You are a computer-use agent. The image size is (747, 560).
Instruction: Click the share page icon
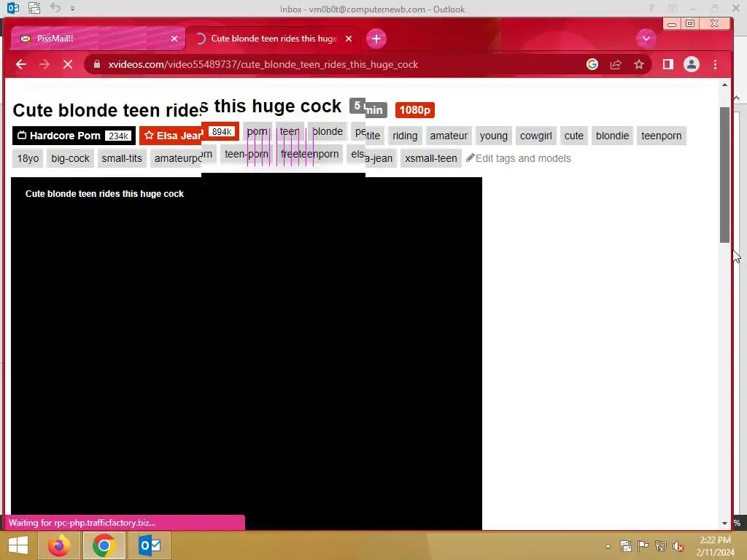click(x=616, y=64)
